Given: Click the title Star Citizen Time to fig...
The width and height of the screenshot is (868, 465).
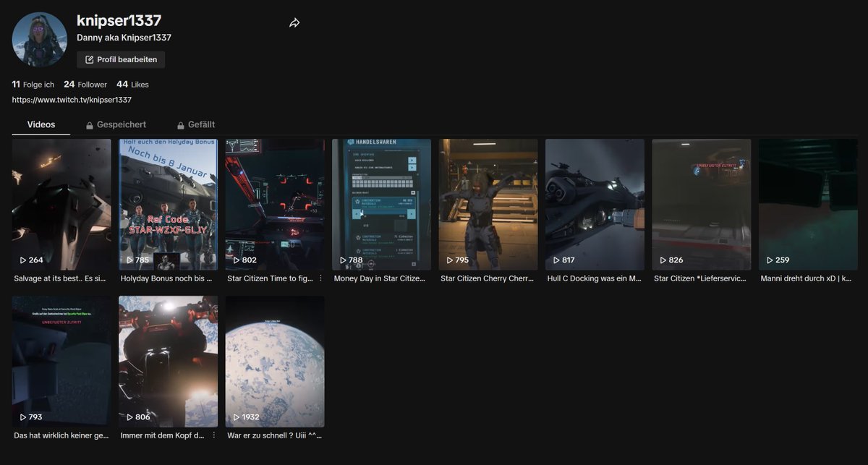Looking at the screenshot, I should 270,278.
